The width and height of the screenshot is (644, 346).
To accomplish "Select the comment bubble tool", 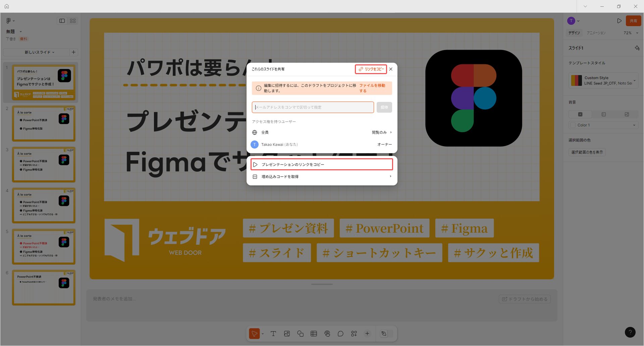I will [340, 333].
